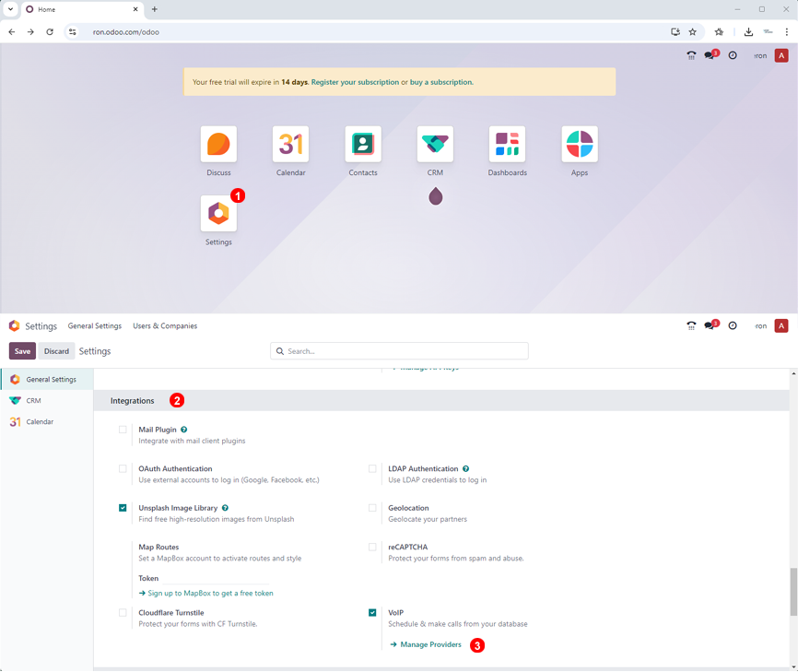Image resolution: width=798 pixels, height=672 pixels.
Task: Open the Discuss app
Action: click(218, 144)
